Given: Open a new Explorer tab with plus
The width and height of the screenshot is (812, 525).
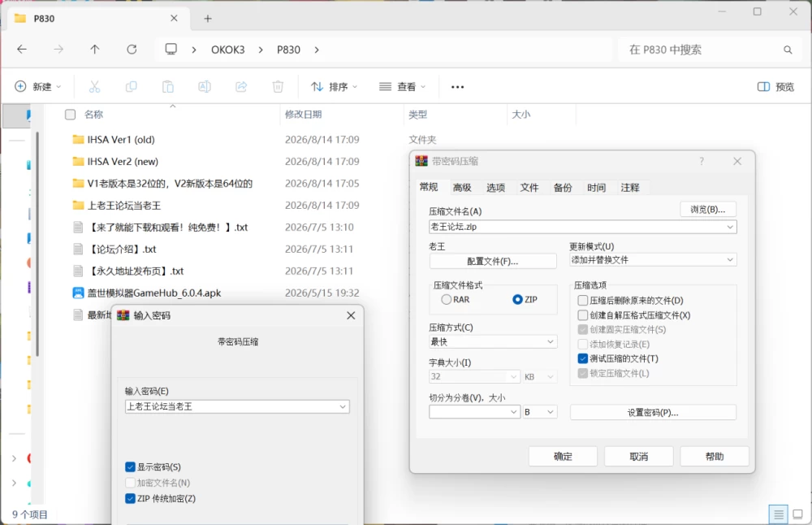Looking at the screenshot, I should click(x=208, y=19).
